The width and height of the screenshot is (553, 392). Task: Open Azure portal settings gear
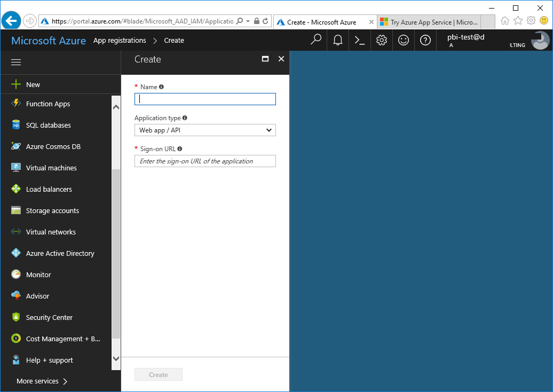click(x=382, y=40)
